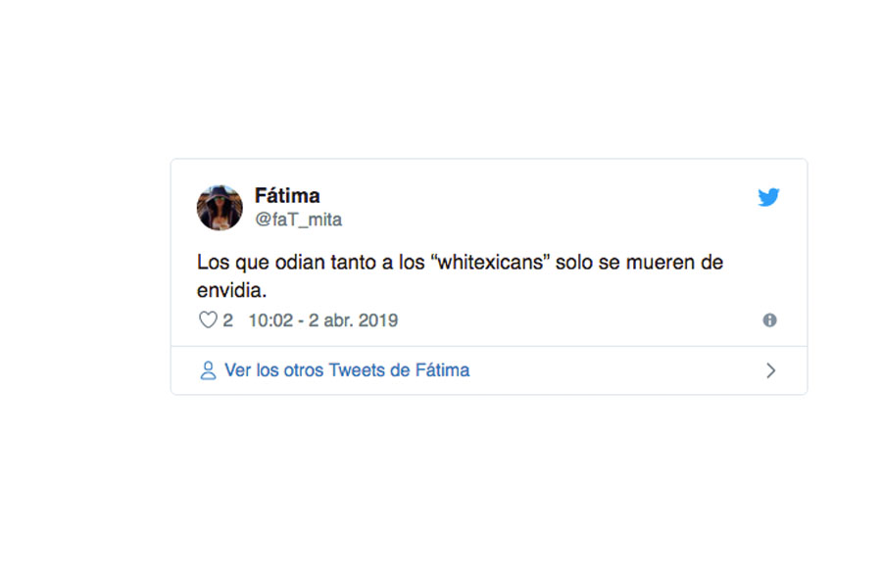This screenshot has height=588, width=882.
Task: Click the word "whitexicans" in the tweet
Action: tap(491, 263)
